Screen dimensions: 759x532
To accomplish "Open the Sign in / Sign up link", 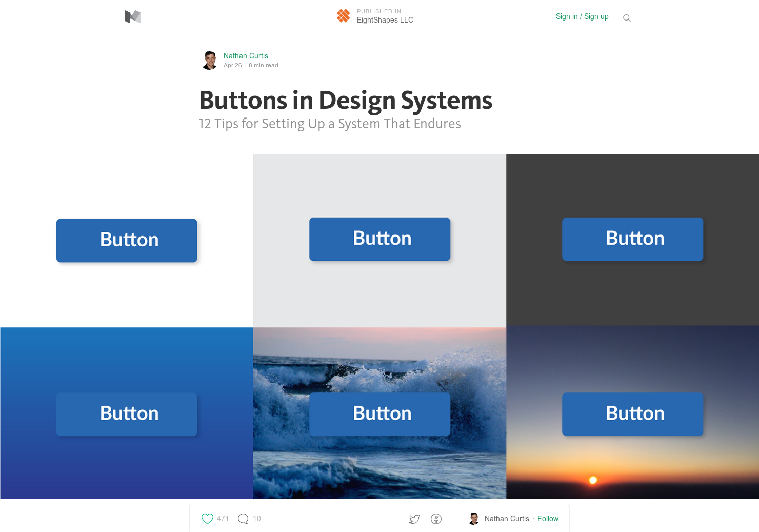I will point(582,16).
